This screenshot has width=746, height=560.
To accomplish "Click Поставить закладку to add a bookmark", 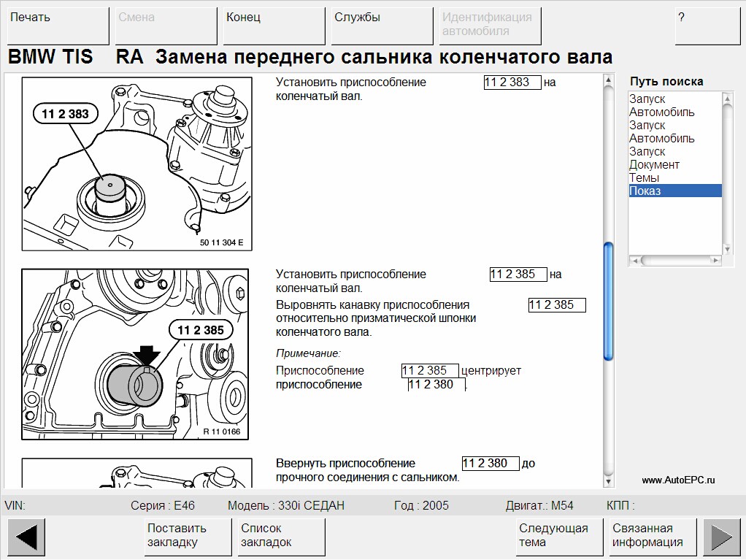I will point(188,537).
